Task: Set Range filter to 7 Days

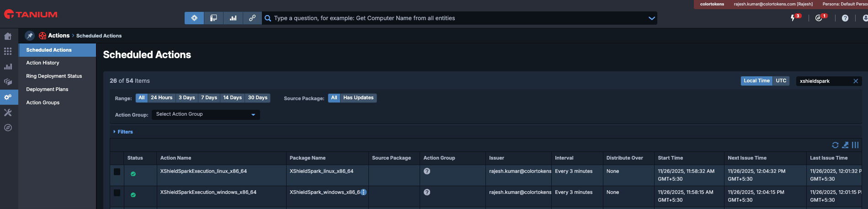Action: (209, 98)
